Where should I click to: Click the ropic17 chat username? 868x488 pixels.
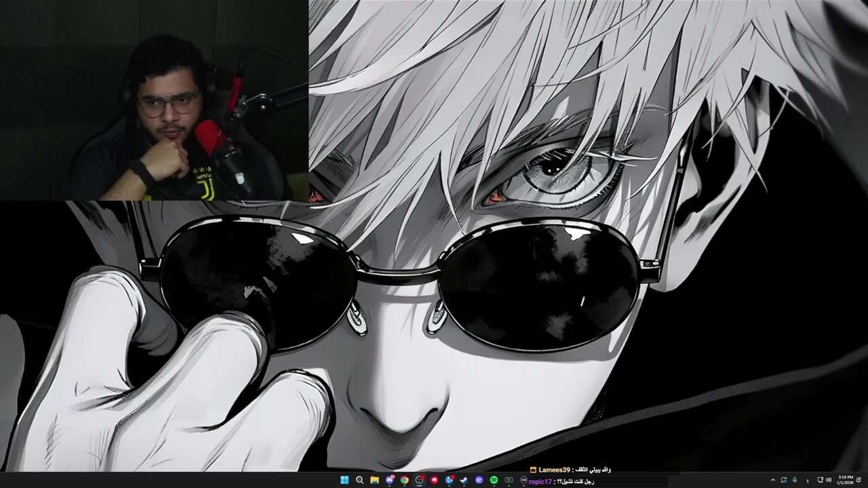540,481
